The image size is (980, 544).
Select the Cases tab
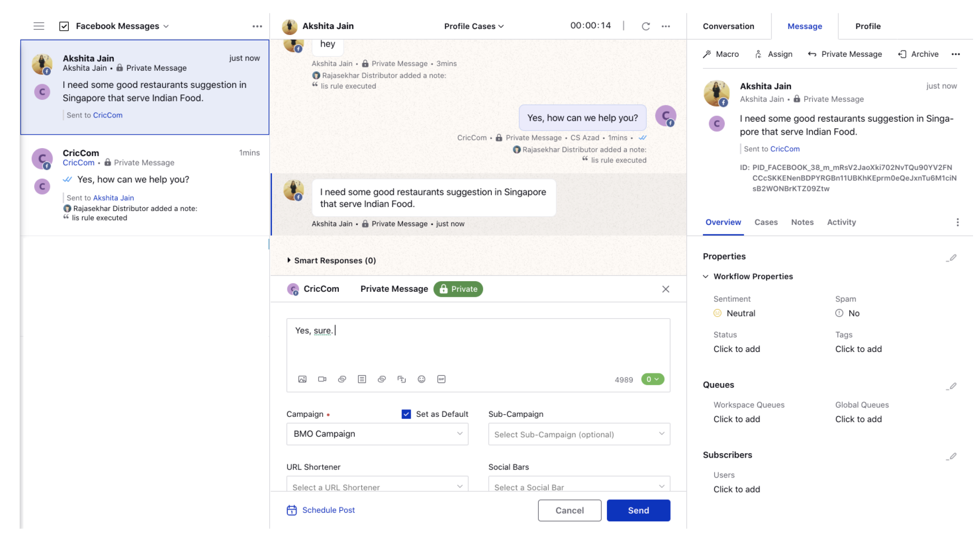[x=766, y=222]
